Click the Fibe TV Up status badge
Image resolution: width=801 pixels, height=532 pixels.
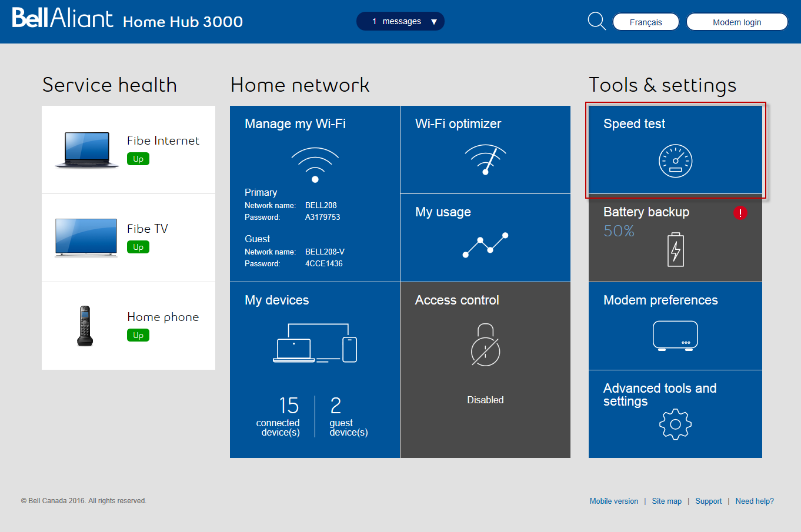138,247
